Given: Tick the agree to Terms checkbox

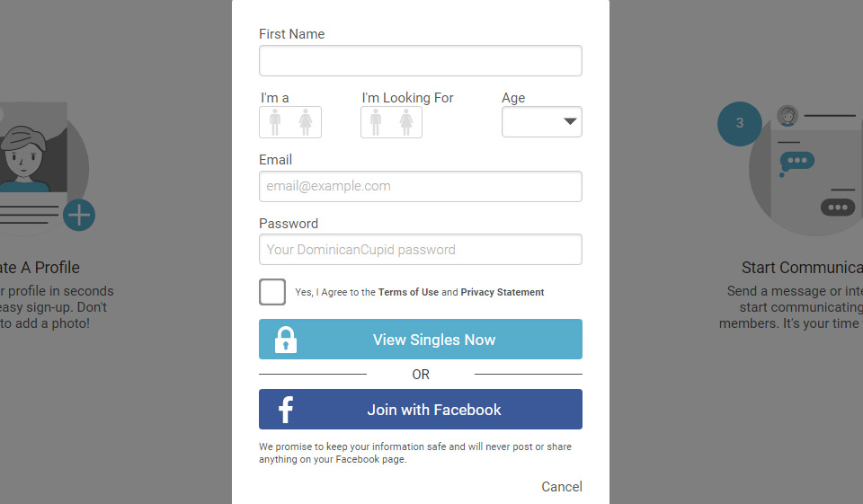Looking at the screenshot, I should 272,292.
